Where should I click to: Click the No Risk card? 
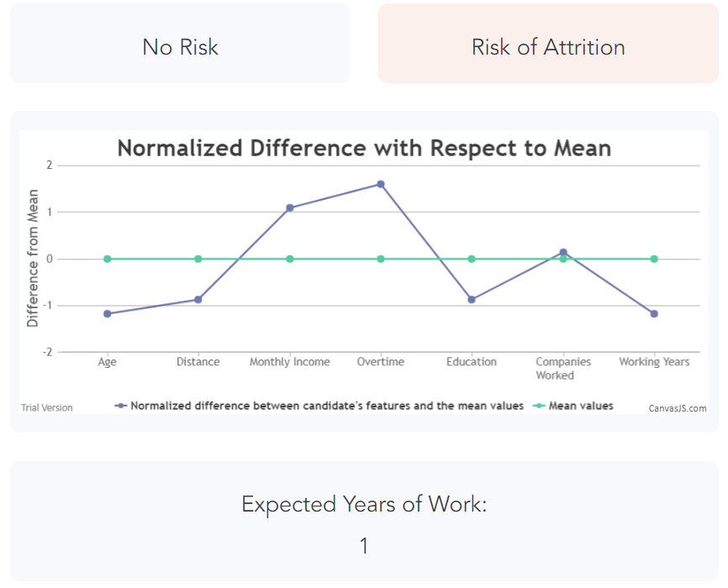[180, 46]
